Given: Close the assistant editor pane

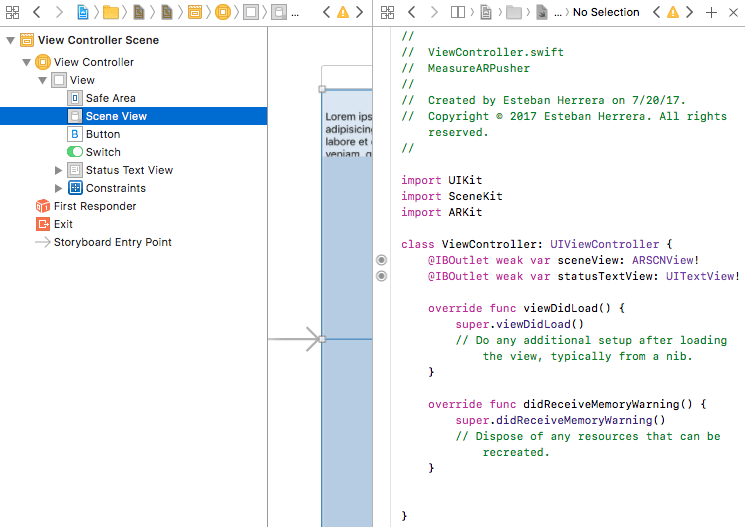Looking at the screenshot, I should (732, 12).
